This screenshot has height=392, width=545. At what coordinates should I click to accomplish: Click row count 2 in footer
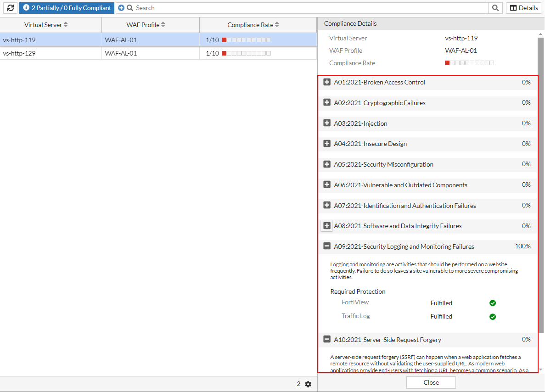298,384
